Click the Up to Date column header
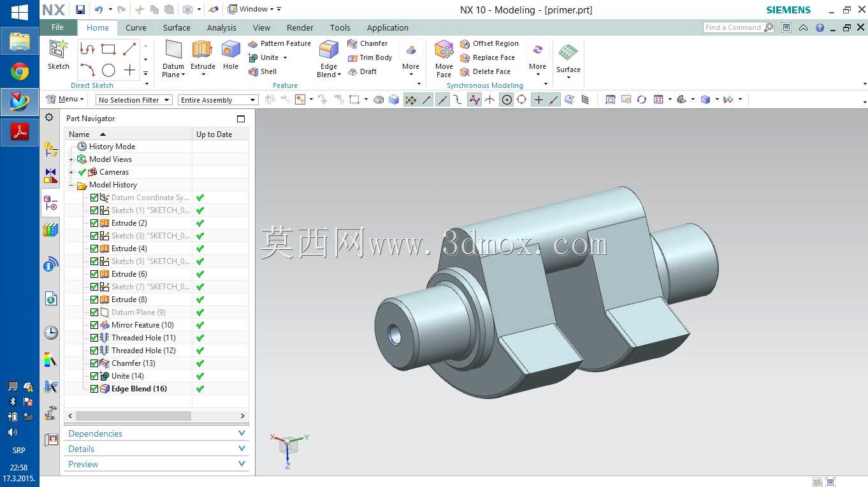868x487 pixels. tap(221, 134)
